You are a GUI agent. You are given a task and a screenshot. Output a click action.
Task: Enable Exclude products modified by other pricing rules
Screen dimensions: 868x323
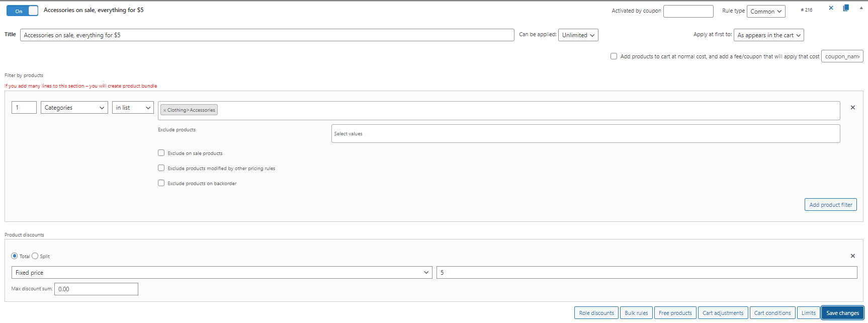coord(161,168)
